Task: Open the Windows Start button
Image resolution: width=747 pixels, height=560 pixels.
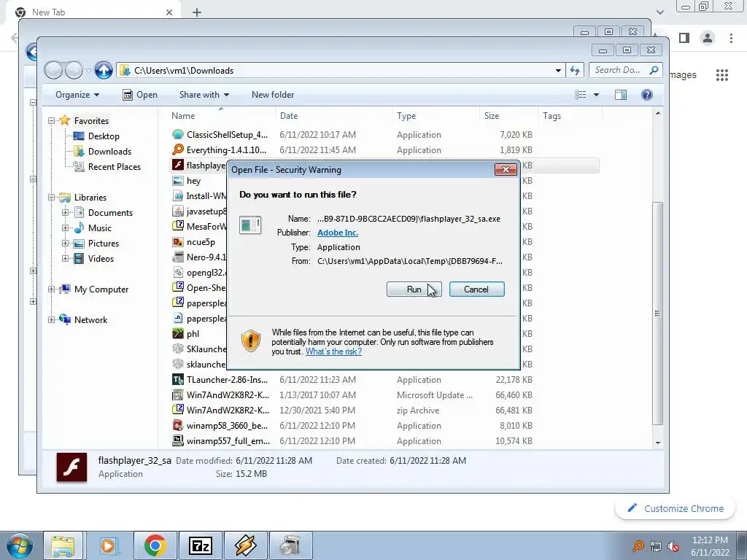Action: click(18, 545)
